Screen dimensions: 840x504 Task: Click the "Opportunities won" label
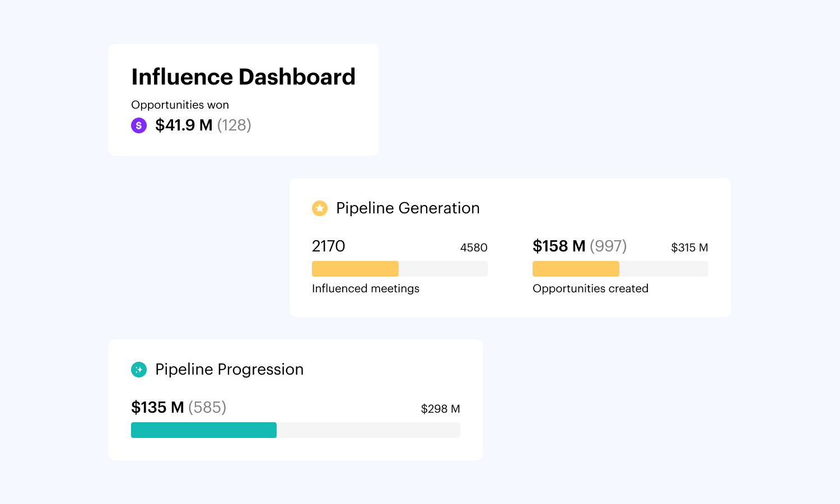(180, 105)
